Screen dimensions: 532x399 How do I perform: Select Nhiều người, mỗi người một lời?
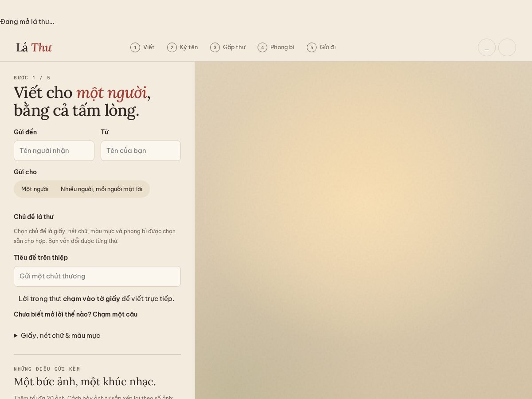102,189
